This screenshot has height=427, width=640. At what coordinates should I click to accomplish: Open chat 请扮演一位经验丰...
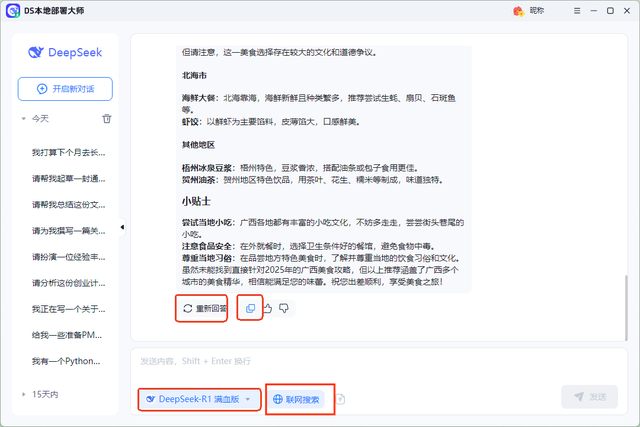(x=69, y=257)
